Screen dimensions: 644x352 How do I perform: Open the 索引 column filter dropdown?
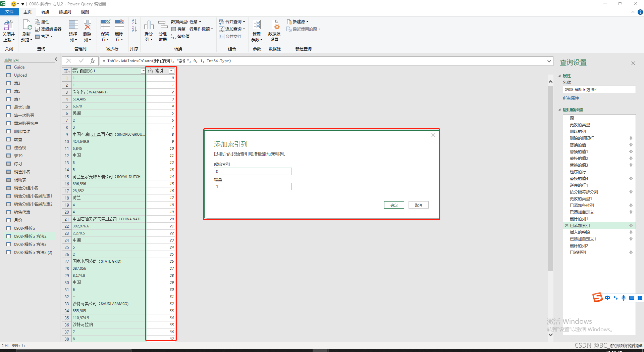[x=171, y=71]
